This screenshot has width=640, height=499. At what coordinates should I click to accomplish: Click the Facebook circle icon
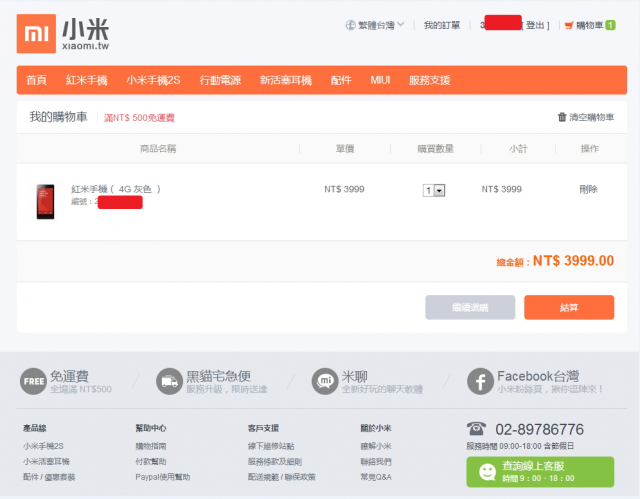pos(480,381)
